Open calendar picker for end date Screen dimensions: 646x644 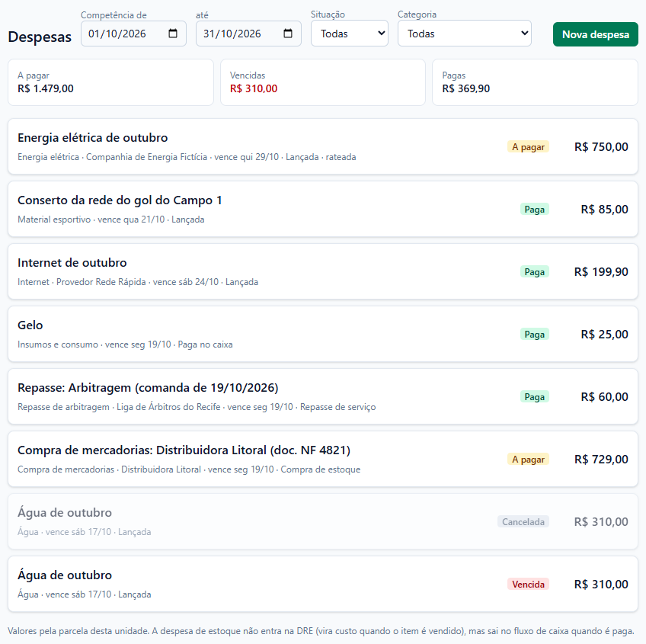pos(288,34)
